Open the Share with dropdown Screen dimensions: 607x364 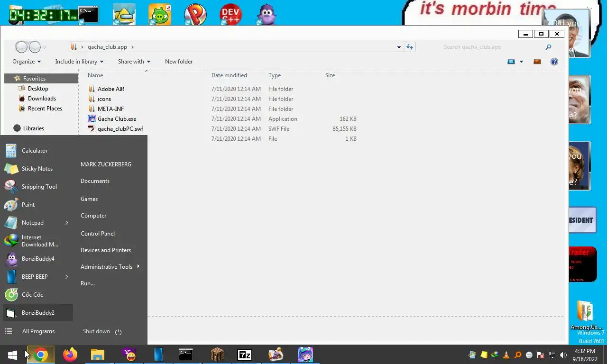[134, 62]
